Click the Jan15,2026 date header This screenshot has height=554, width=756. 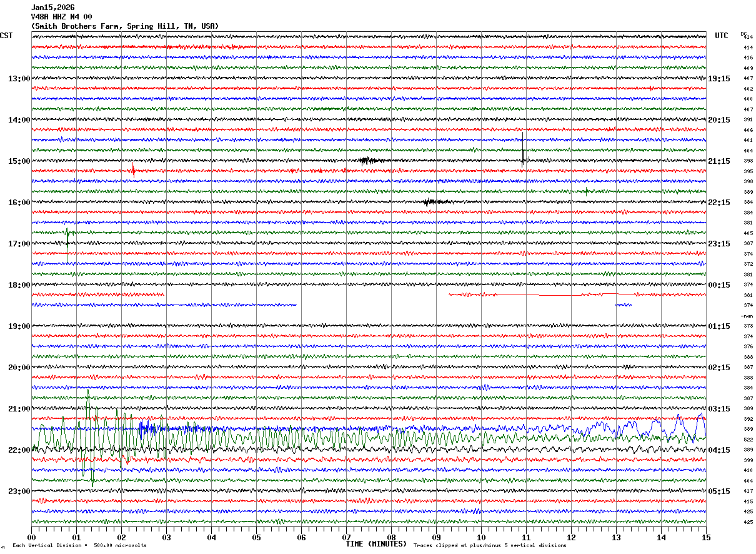[52, 8]
